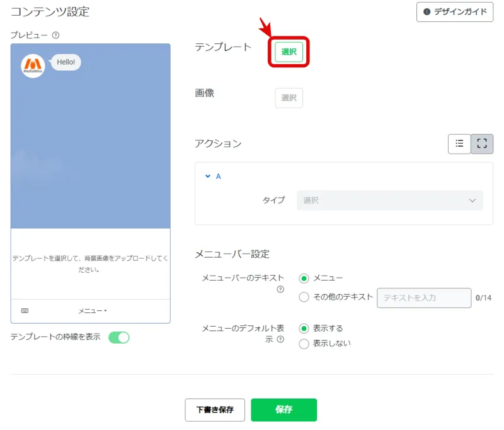Collapse action A section chevron
Image resolution: width=504 pixels, height=430 pixels.
[x=208, y=176]
